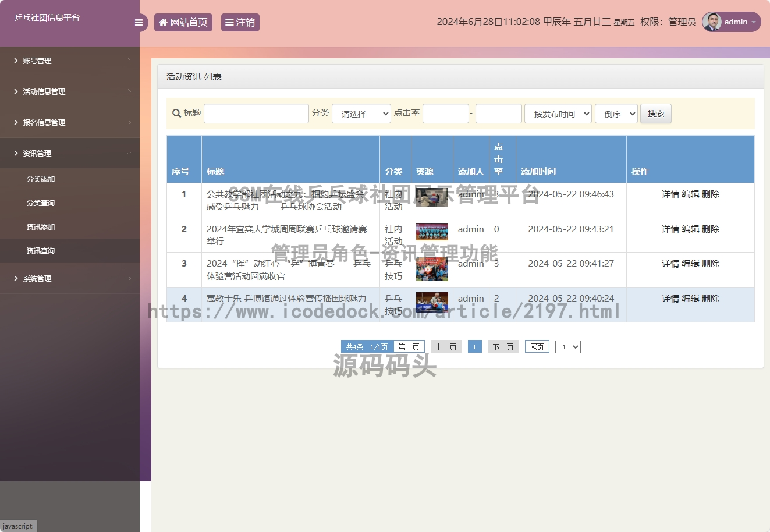
Task: Collapse the 资讯管理 sidebar menu
Action: click(x=70, y=153)
